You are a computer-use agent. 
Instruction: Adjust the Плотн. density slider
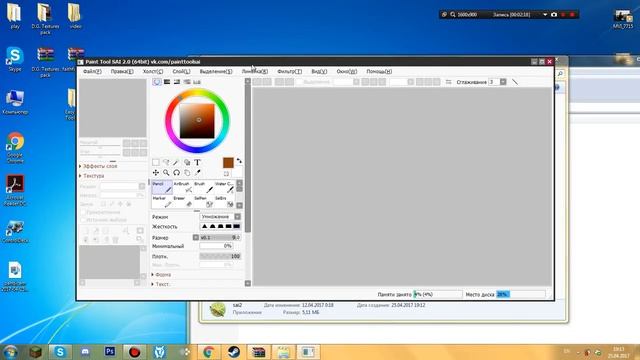pyautogui.click(x=220, y=256)
